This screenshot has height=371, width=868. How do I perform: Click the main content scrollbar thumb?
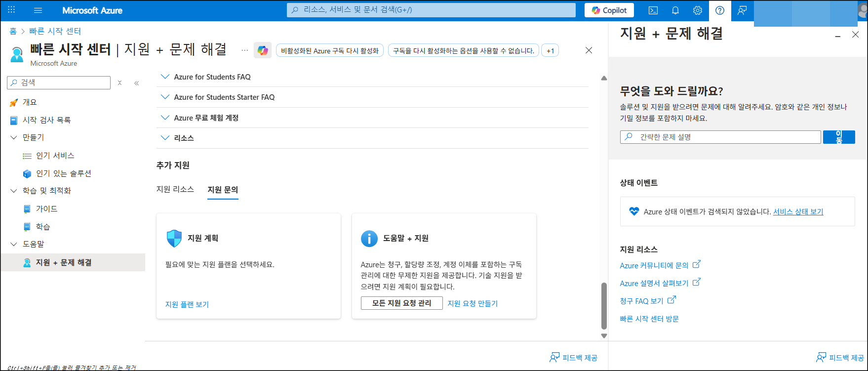pyautogui.click(x=604, y=306)
